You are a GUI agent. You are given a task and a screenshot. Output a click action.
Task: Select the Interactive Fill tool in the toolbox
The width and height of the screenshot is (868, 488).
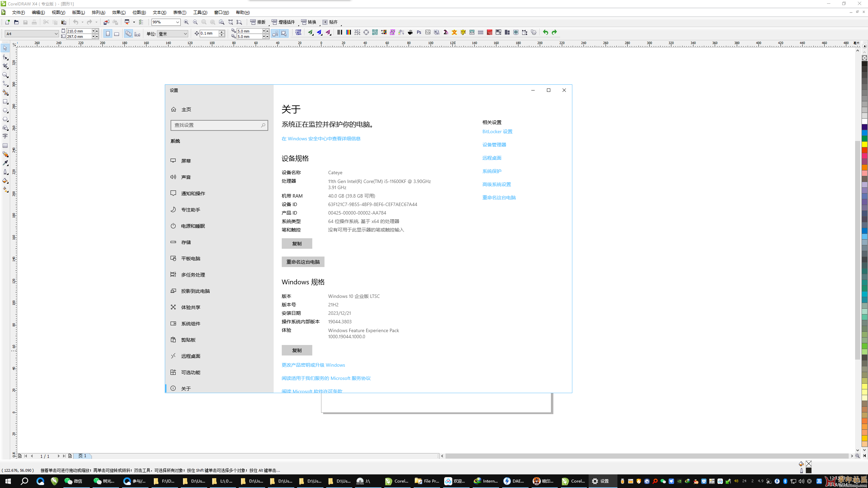(x=5, y=190)
